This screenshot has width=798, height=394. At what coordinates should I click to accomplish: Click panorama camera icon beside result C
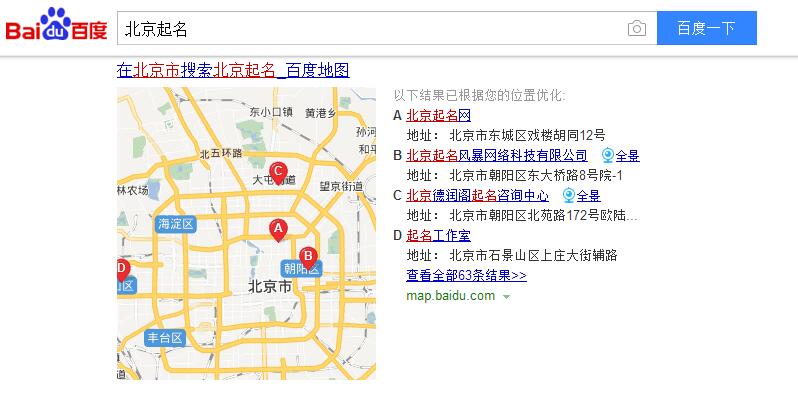click(x=568, y=195)
